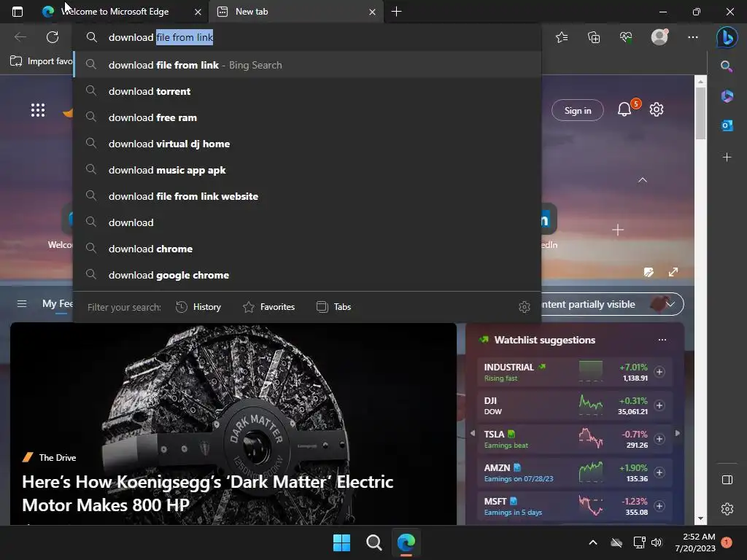Select suggestion download google chrome
Image resolution: width=747 pixels, height=560 pixels.
(x=307, y=275)
